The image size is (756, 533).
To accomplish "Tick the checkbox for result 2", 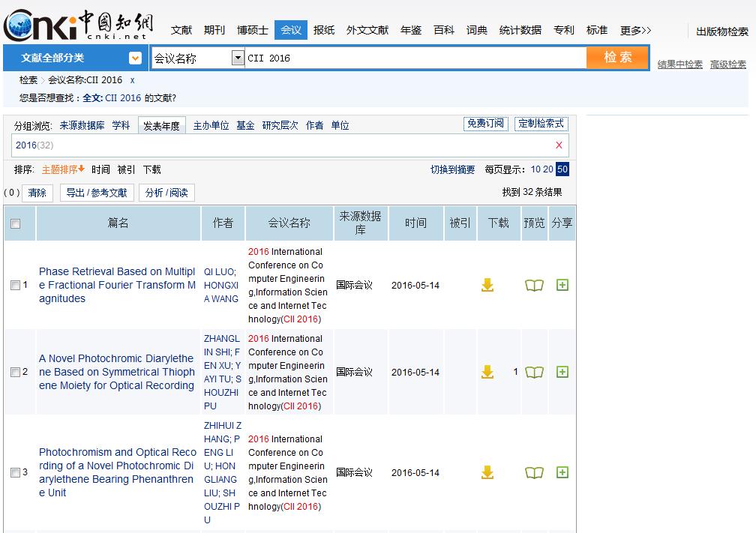I will click(15, 373).
